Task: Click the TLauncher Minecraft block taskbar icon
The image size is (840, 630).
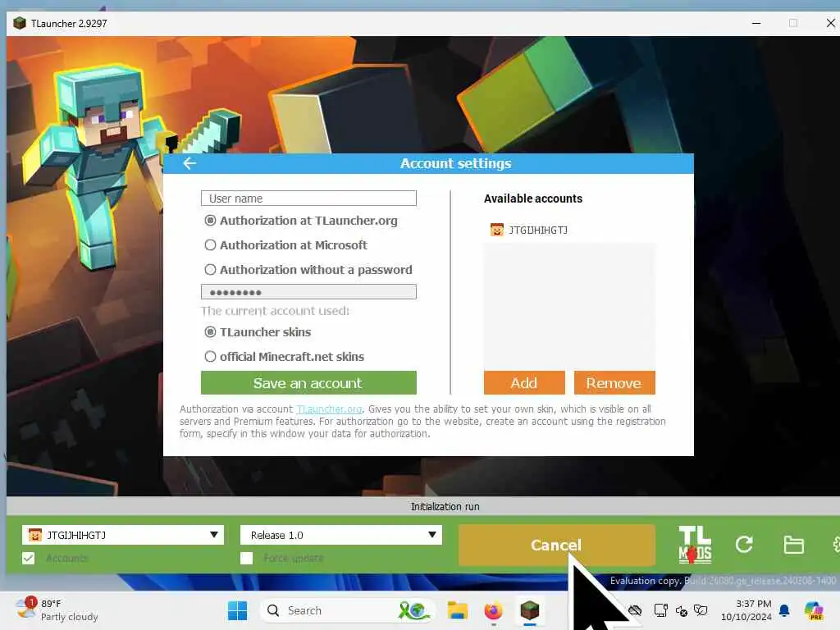Action: coord(530,610)
